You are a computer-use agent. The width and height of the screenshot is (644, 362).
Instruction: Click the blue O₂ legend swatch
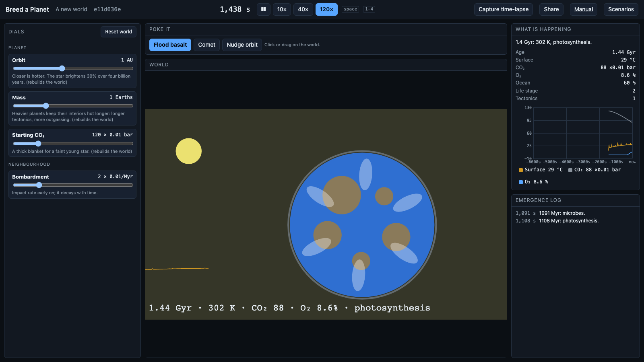[521, 182]
